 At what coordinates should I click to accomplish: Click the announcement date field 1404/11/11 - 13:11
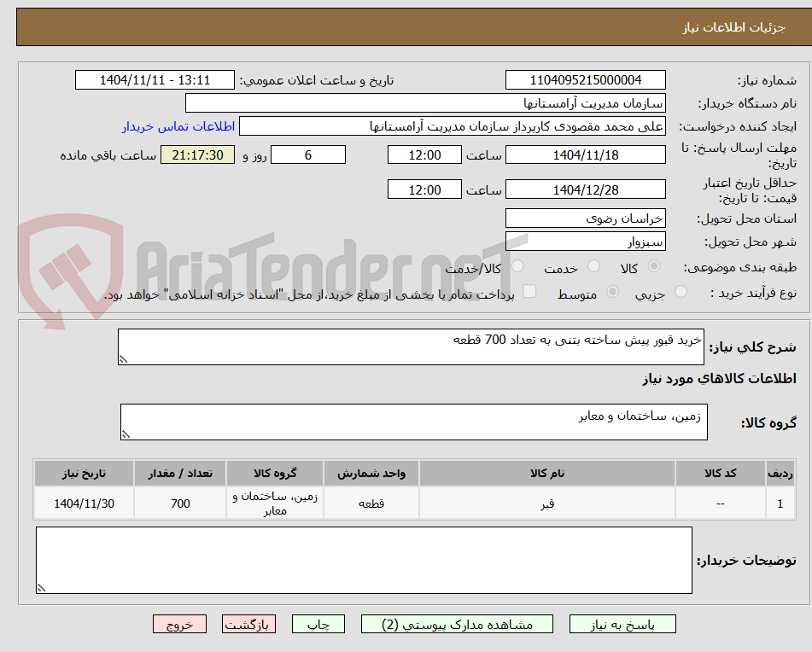[x=155, y=80]
